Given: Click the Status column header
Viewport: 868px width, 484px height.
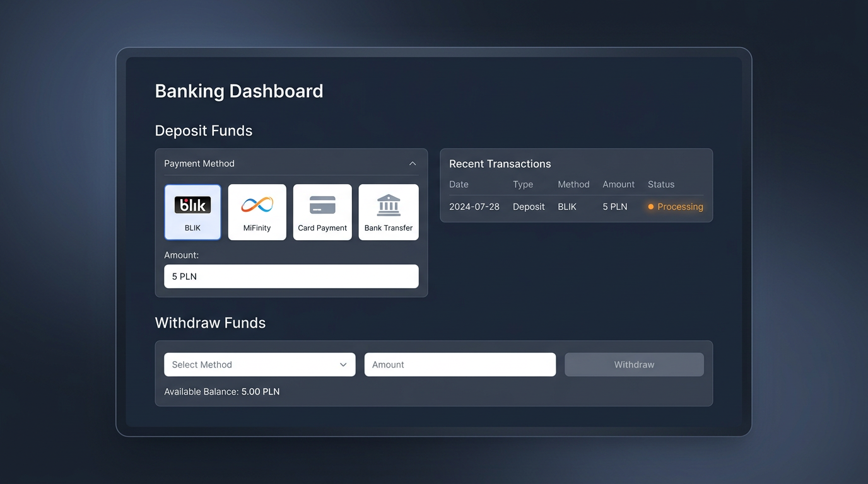Looking at the screenshot, I should tap(660, 184).
